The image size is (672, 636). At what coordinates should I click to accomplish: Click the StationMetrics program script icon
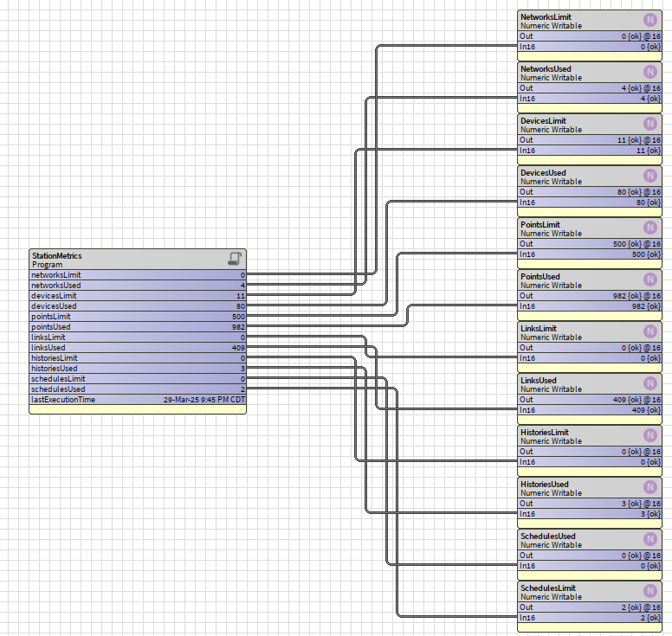234,258
